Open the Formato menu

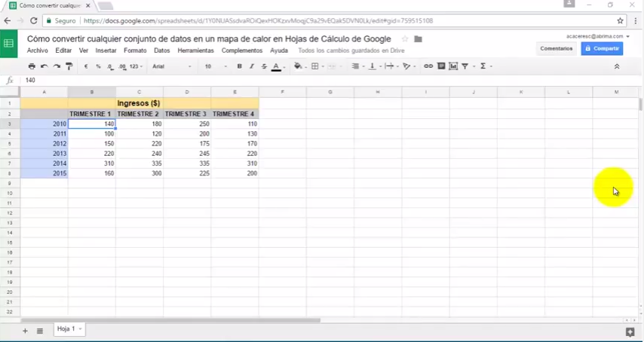135,50
